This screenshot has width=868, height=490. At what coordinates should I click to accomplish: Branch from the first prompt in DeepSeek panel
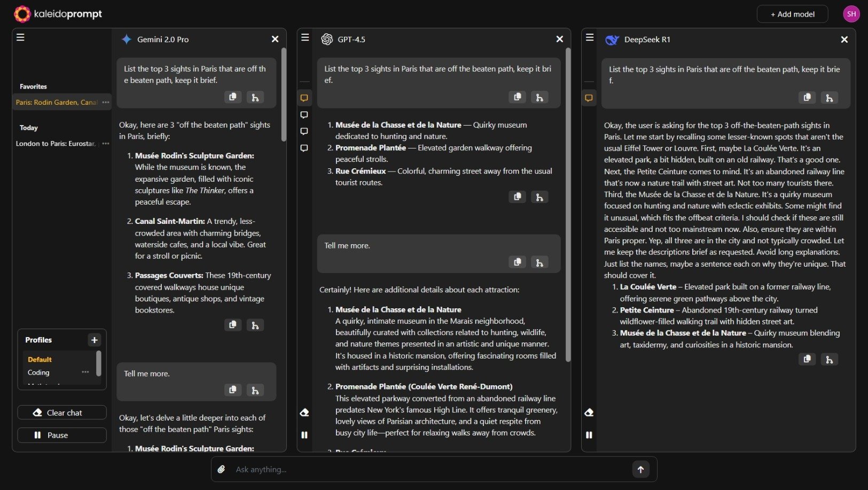tap(830, 97)
